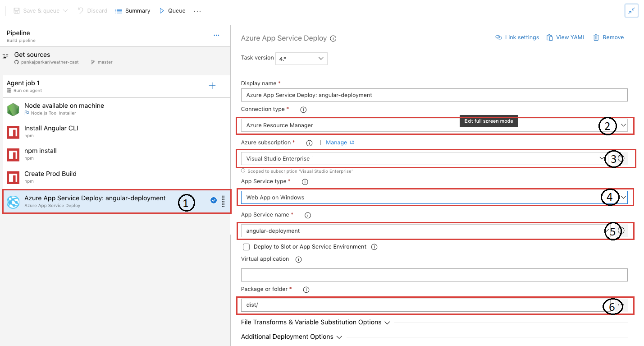Open the ellipsis overflow menu in top bar
The image size is (644, 346).
point(197,10)
